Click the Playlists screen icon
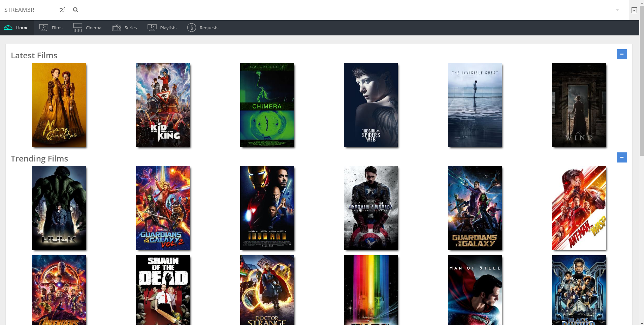This screenshot has height=325, width=644. [152, 28]
